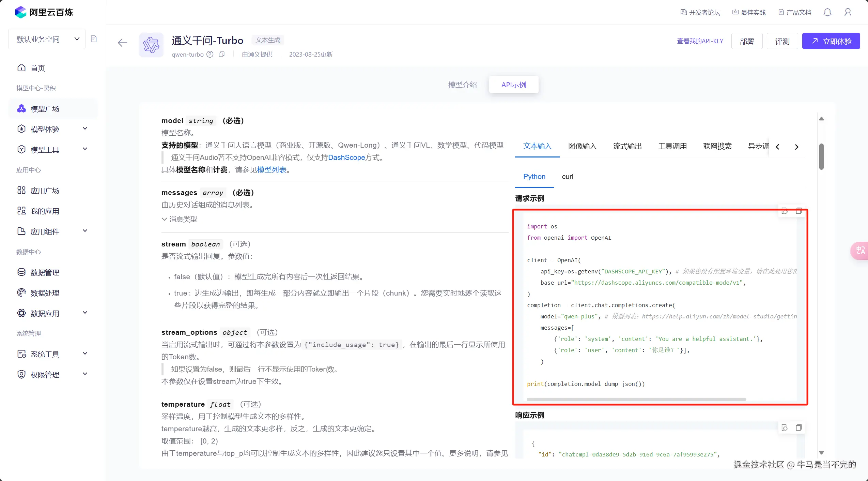
Task: Switch to the 模型介绍 tab
Action: [462, 85]
